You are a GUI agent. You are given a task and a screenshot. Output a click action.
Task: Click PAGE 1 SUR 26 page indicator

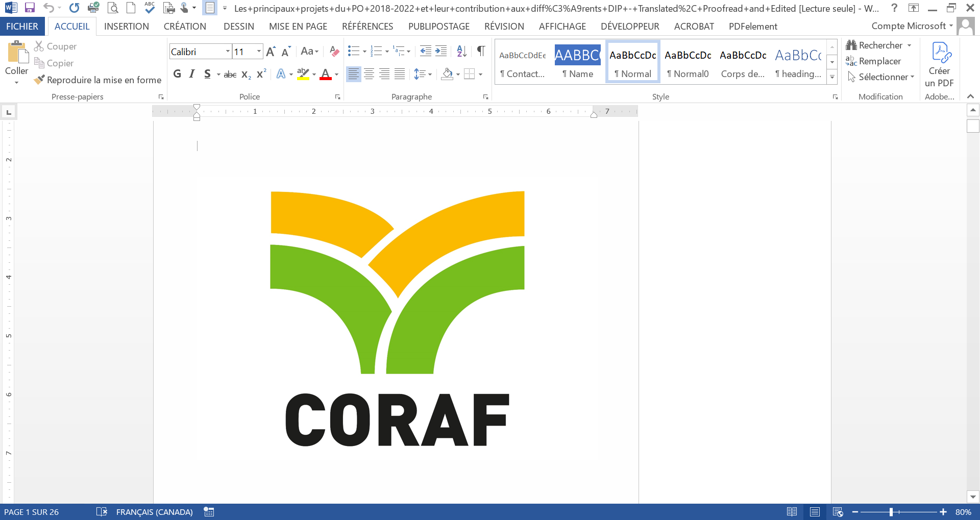point(32,512)
